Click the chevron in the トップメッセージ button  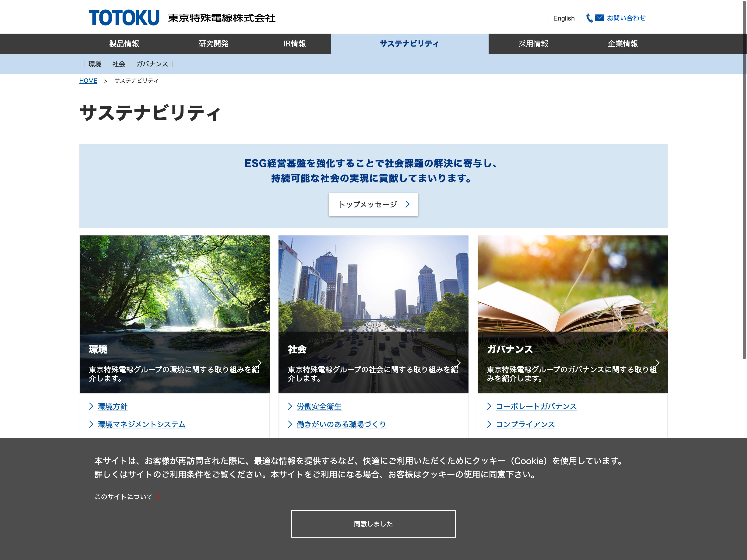408,204
